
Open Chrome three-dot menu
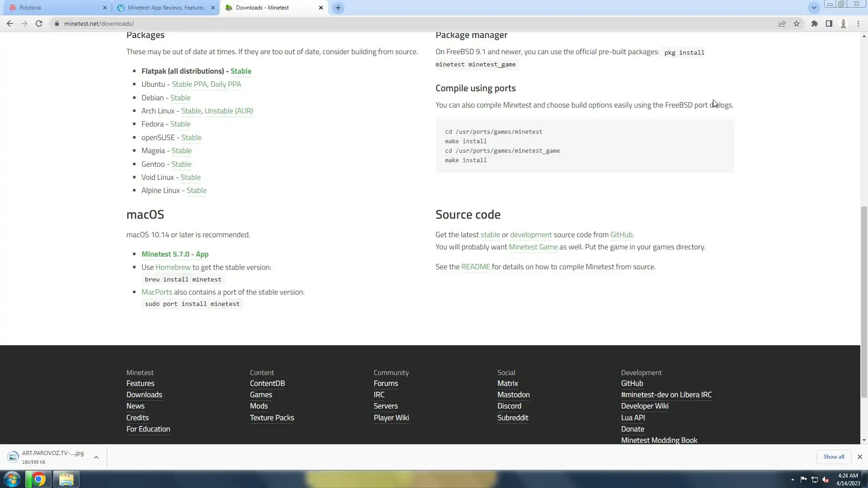click(x=858, y=23)
